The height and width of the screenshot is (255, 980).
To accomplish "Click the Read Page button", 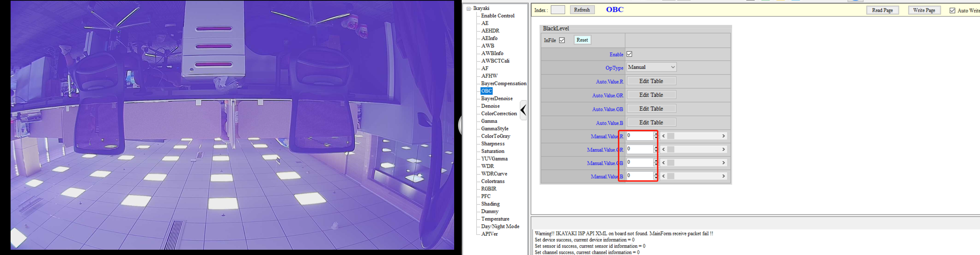I will click(x=883, y=10).
